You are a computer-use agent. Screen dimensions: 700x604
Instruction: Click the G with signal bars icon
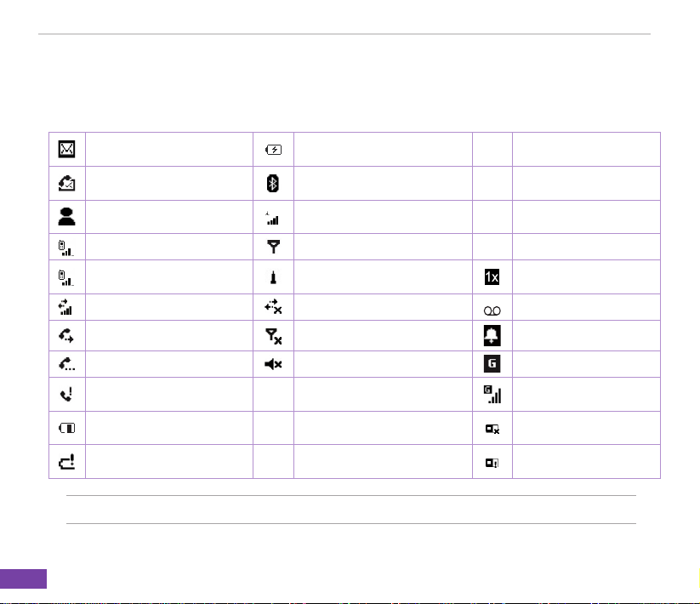[492, 395]
